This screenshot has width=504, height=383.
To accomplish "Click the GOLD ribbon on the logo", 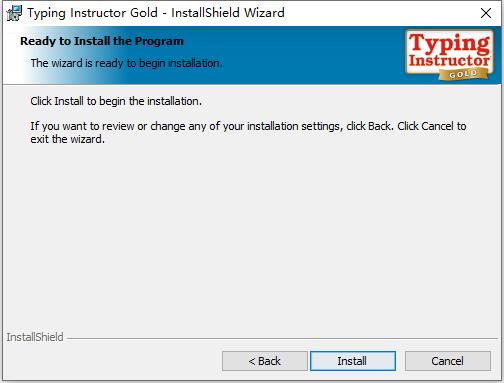I will 464,74.
